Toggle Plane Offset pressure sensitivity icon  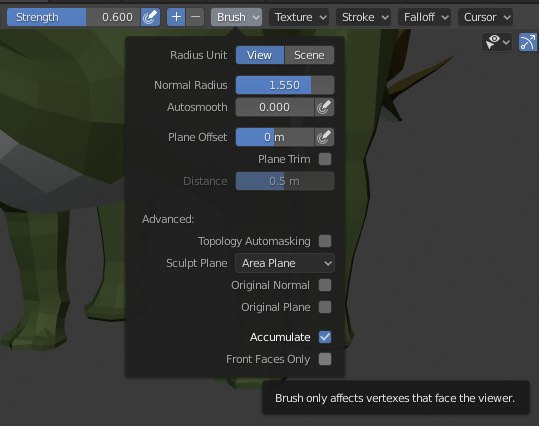324,137
